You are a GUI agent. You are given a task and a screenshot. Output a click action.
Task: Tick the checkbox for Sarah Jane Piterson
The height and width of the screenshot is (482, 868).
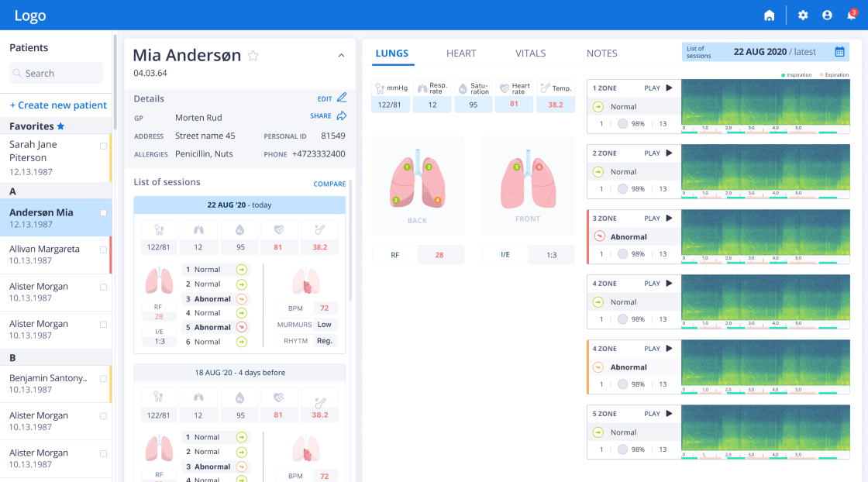[x=104, y=146]
